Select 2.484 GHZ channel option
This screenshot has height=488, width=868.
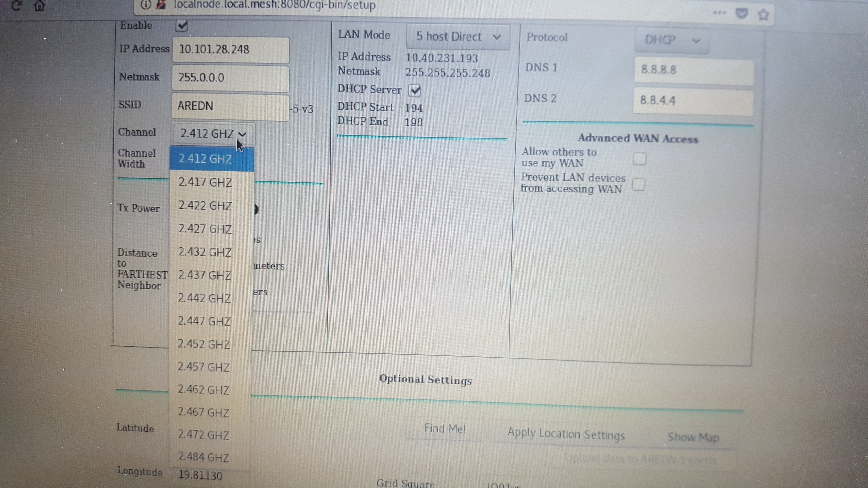click(210, 457)
